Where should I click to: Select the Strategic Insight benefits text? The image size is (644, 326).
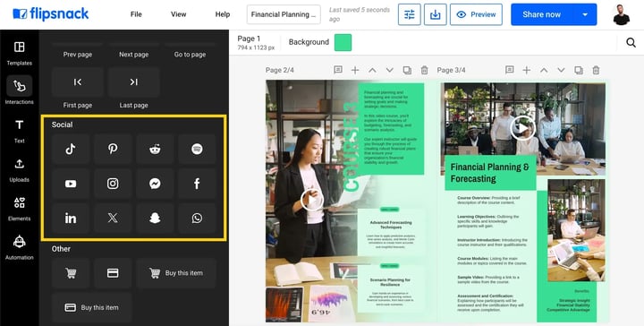coord(570,305)
